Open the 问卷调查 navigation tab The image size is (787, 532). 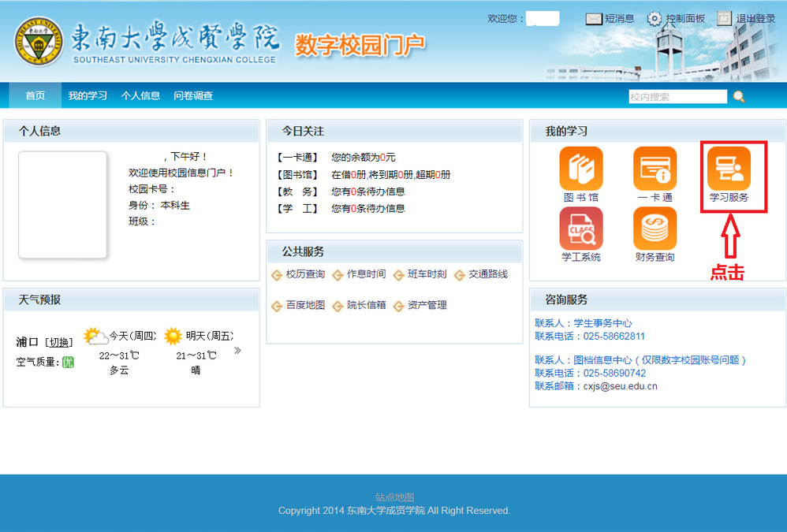(x=193, y=96)
